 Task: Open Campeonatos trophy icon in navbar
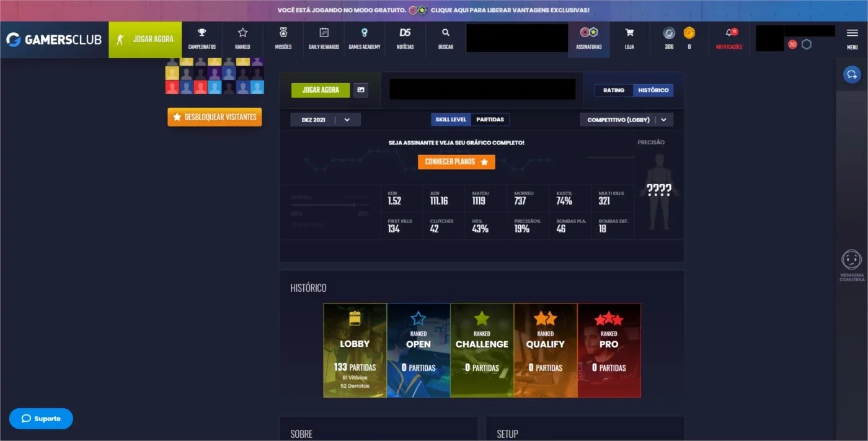point(201,33)
